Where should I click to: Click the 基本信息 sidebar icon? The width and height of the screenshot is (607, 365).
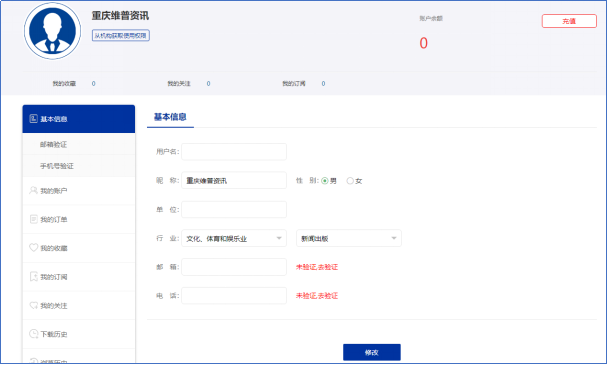[34, 119]
